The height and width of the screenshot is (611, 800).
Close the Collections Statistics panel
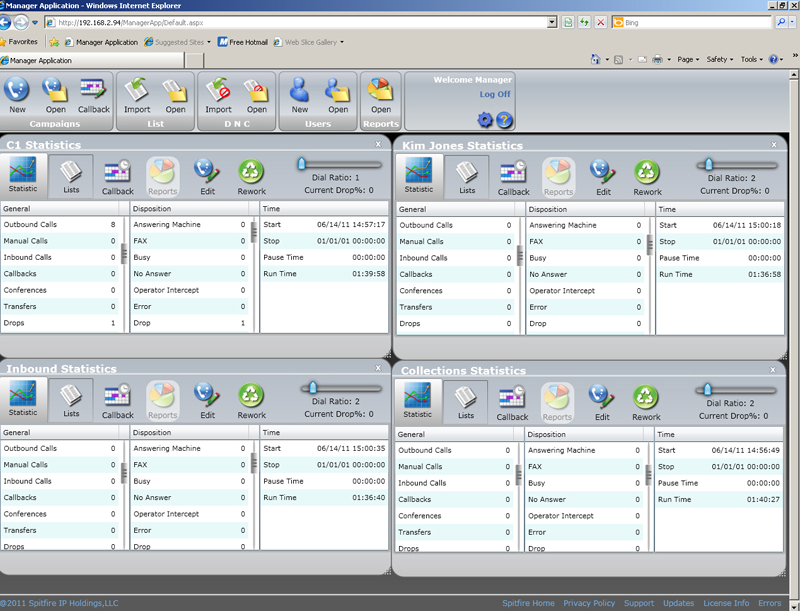[x=773, y=370]
